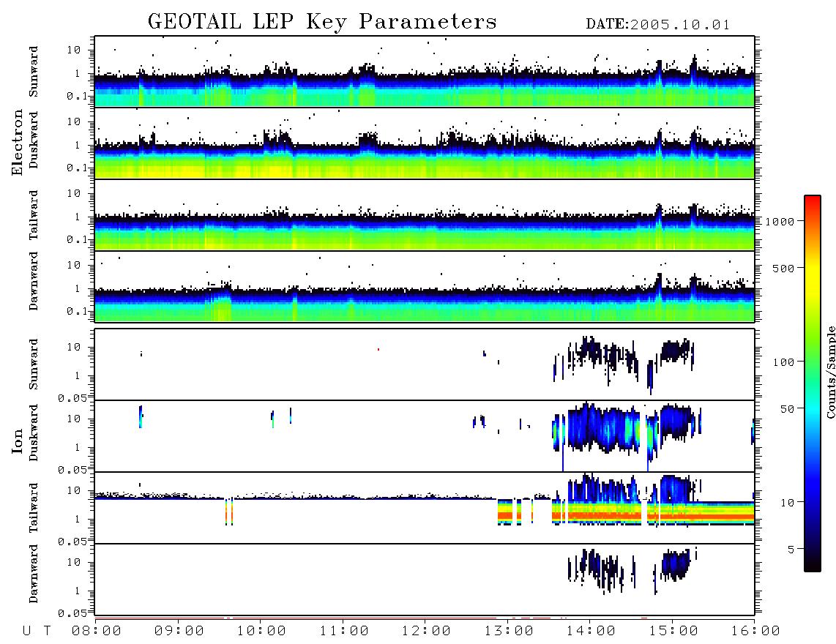The image size is (836, 644).
Task: Select the Electron Dawnward panel label
Action: click(x=34, y=281)
